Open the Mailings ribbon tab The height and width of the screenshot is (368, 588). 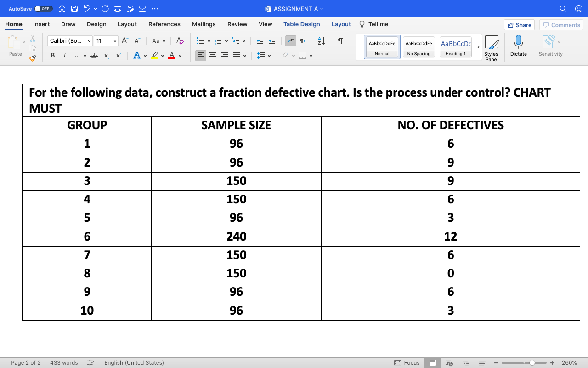[204, 24]
